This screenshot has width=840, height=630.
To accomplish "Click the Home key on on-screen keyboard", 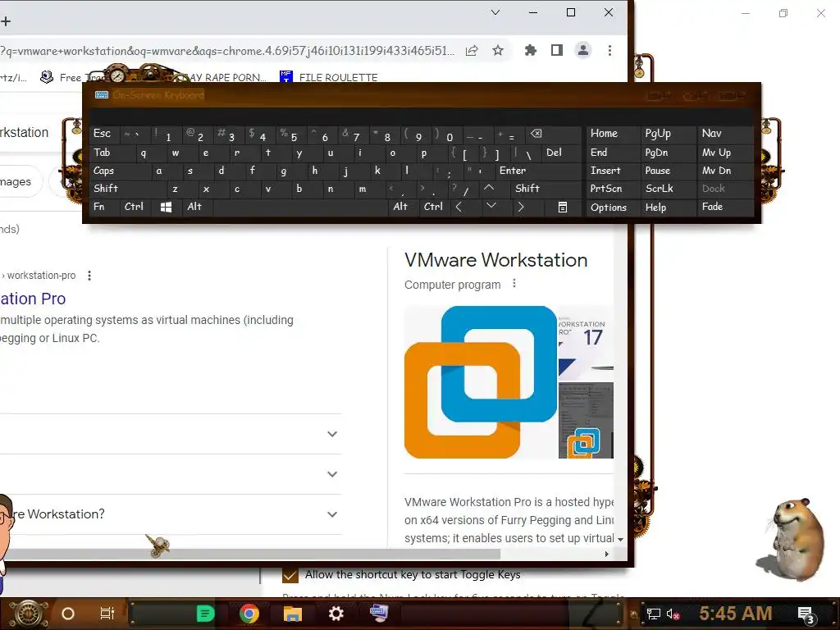I will (614, 134).
